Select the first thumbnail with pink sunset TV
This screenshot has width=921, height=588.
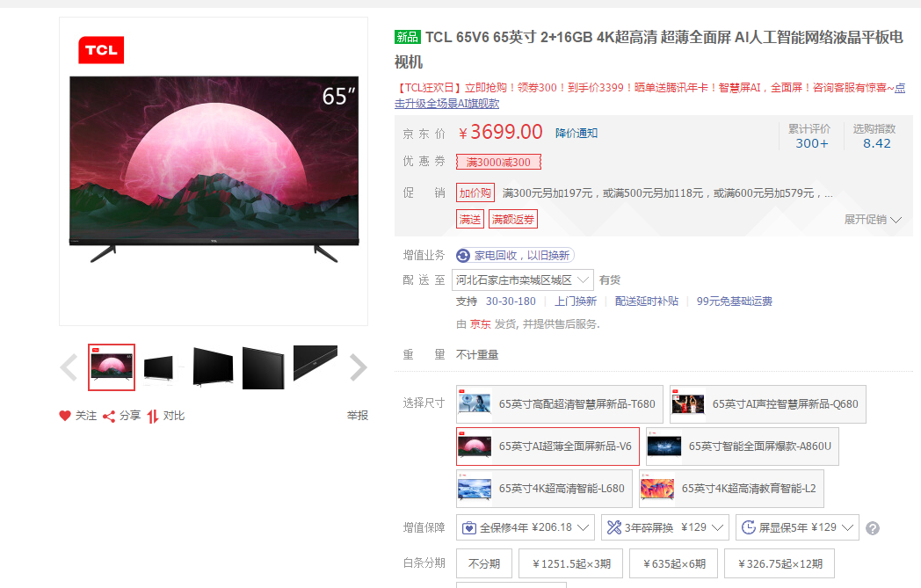[x=112, y=367]
